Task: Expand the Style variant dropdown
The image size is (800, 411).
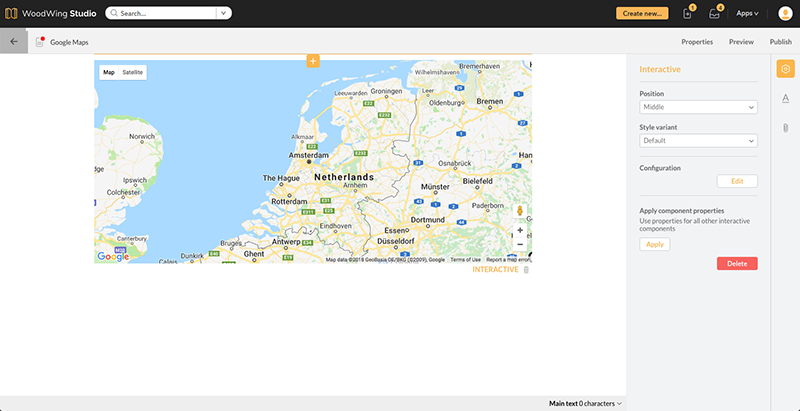Action: pyautogui.click(x=698, y=141)
